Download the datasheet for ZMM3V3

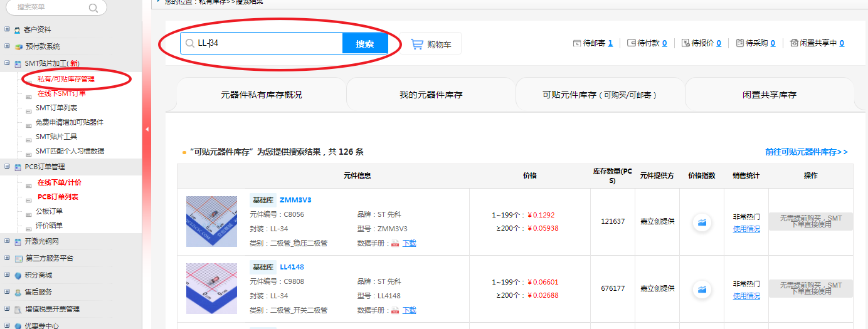pyautogui.click(x=409, y=243)
